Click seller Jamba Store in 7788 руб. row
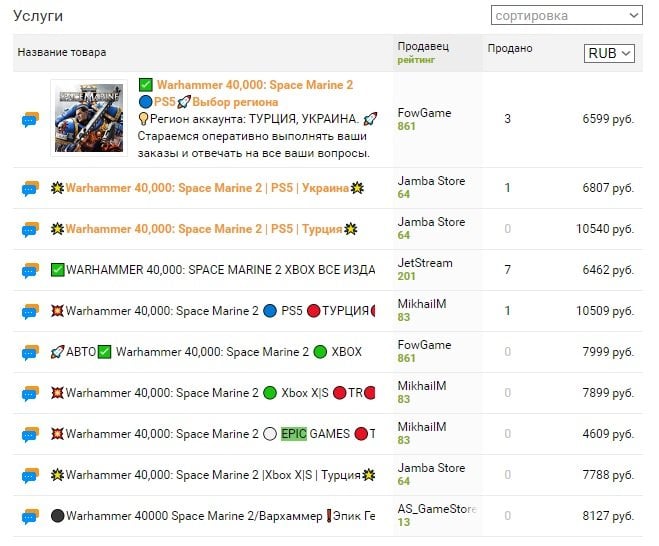Viewport: 659px width, 546px height. tap(431, 468)
